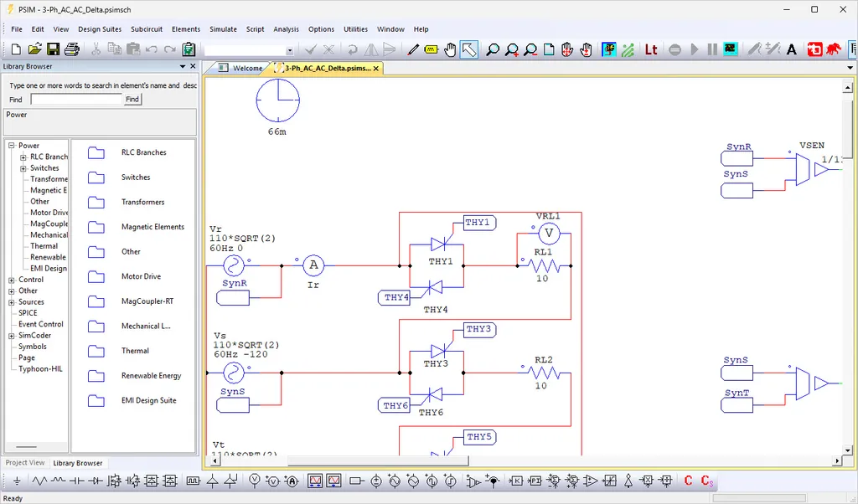
Task: Pause simulation using the pause icon
Action: click(x=712, y=49)
